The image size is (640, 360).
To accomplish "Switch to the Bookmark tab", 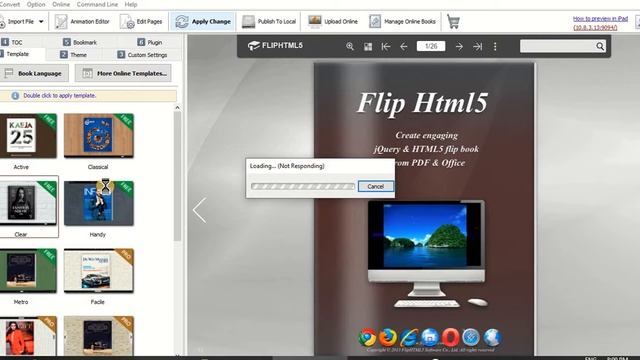I will (80, 42).
